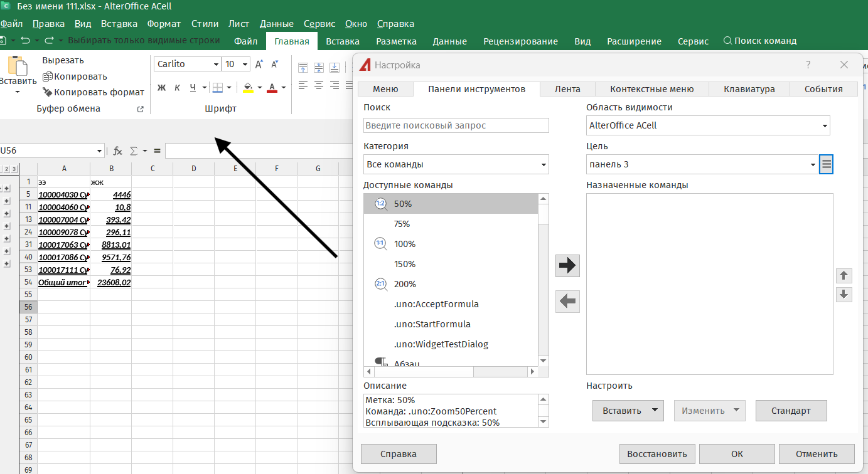Switch to the Клавиатура tab

pos(749,89)
